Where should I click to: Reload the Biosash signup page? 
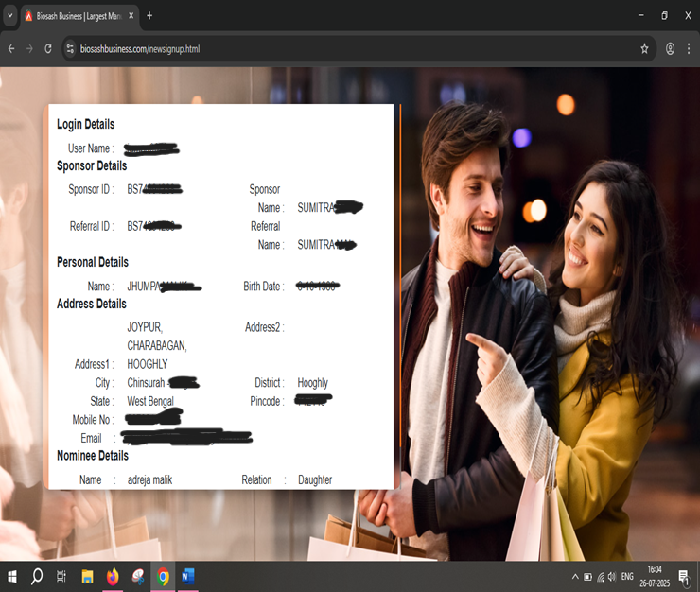[48, 48]
